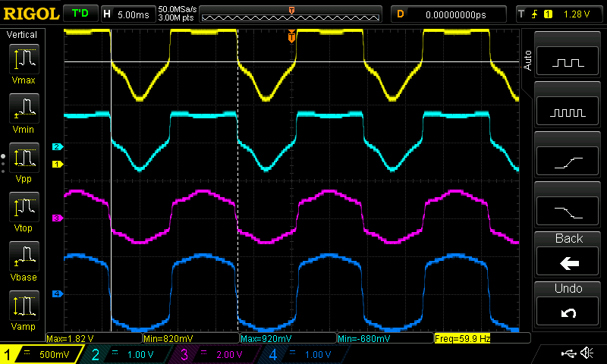607x364 pixels.
Task: Open trigger settings showing 1.28 V
Action: coord(560,14)
